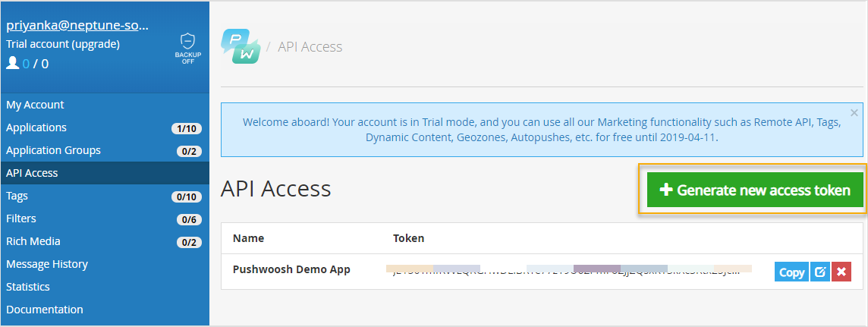The height and width of the screenshot is (327, 868).
Task: Navigate to Tags section
Action: pyautogui.click(x=17, y=196)
